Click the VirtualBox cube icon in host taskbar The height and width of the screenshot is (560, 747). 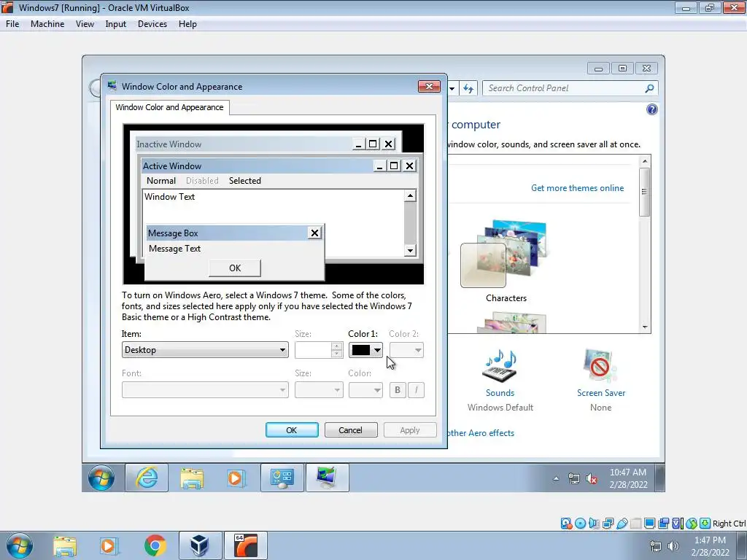click(200, 545)
